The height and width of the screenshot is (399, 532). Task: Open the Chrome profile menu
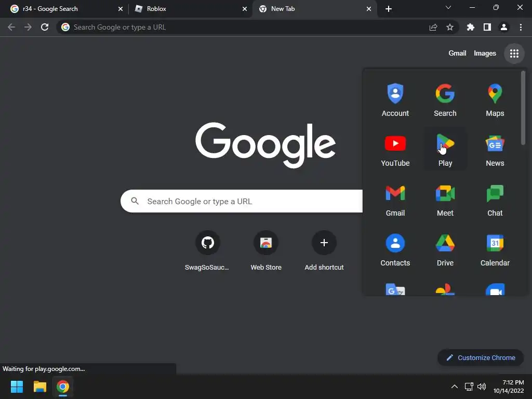503,27
